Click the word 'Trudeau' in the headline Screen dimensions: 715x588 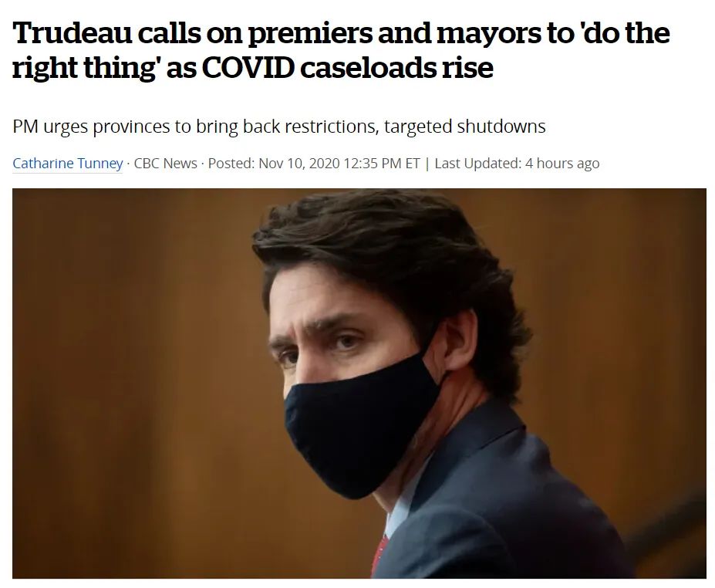point(72,33)
